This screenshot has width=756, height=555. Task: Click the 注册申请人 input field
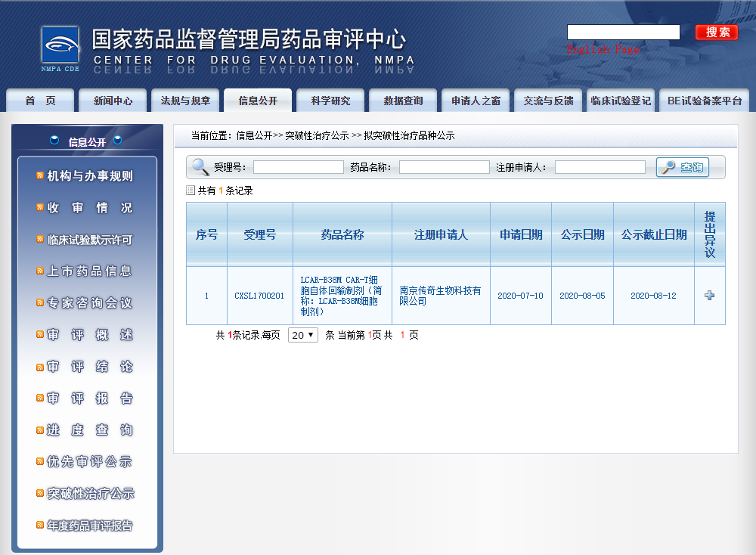pos(600,167)
